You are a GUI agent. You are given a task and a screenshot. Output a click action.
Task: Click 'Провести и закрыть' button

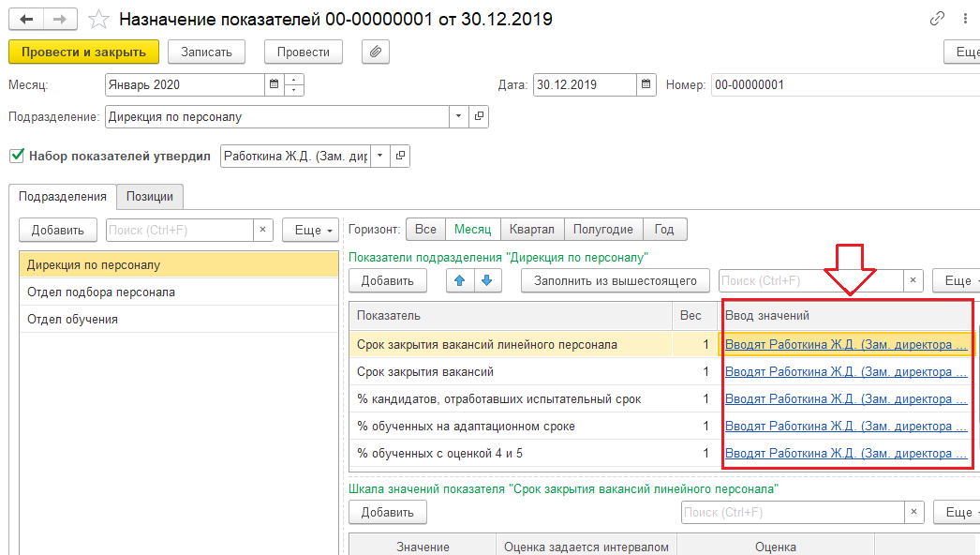click(83, 52)
